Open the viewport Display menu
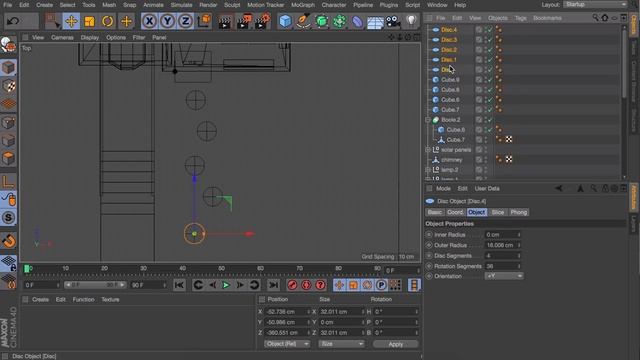Image resolution: width=640 pixels, height=360 pixels. click(x=90, y=37)
